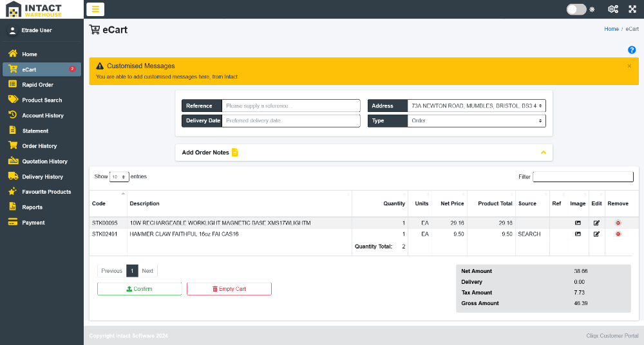Dismiss the Customised Messages yellow banner
The image size is (644, 345).
pyautogui.click(x=629, y=66)
